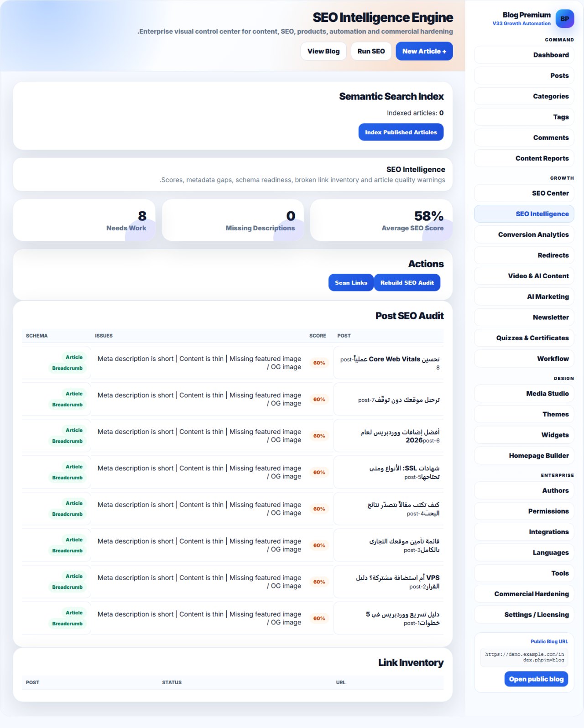
Task: Click the 8 Needs Work card
Action: pyautogui.click(x=84, y=220)
